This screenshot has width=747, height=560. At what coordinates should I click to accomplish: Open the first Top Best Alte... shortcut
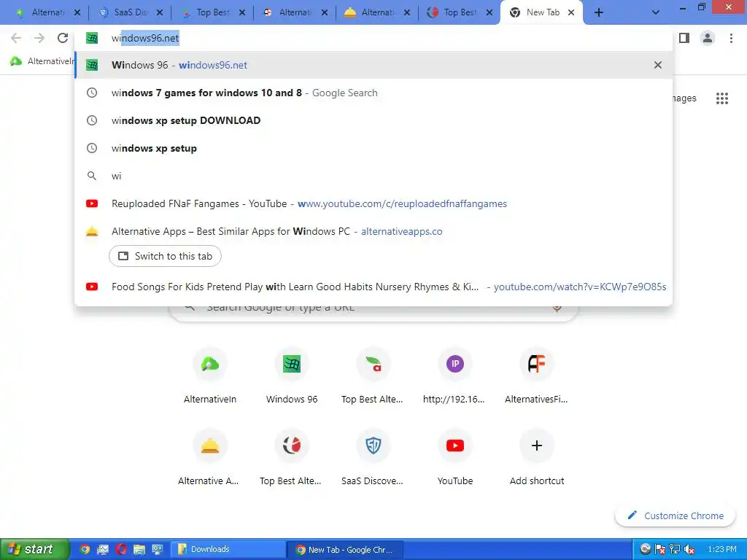(373, 376)
